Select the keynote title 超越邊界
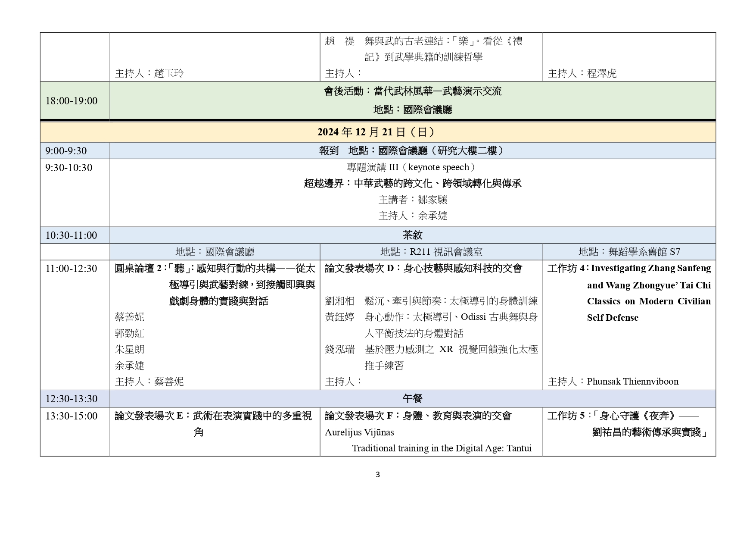Viewport: 756px width, 535px height. coord(412,183)
